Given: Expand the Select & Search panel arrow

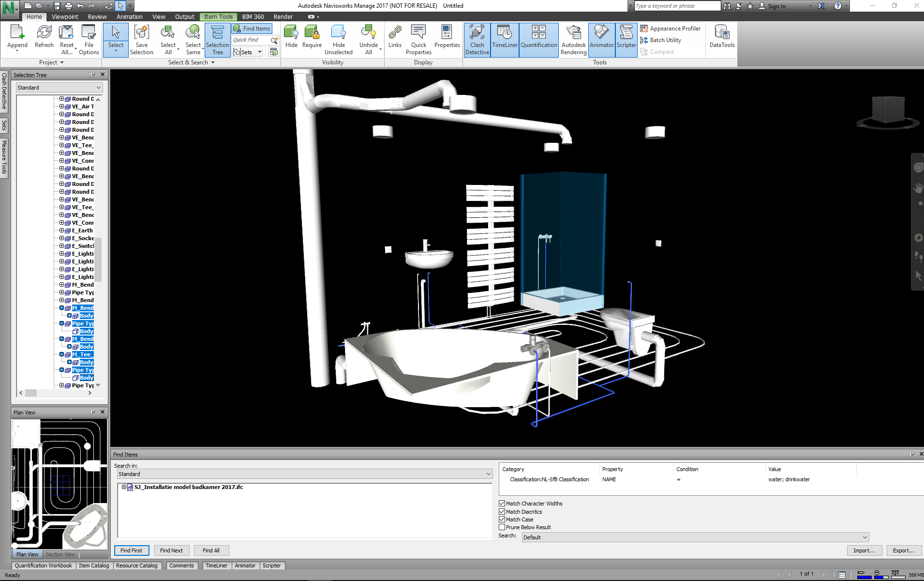Looking at the screenshot, I should pos(213,62).
